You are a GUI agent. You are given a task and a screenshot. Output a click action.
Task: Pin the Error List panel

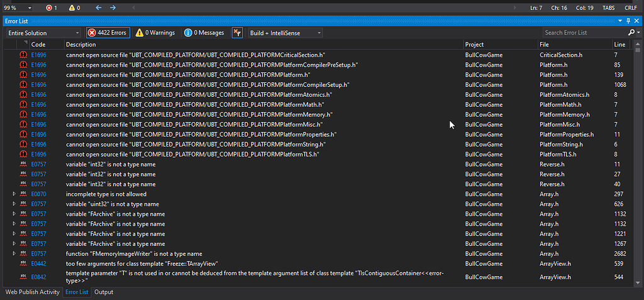pyautogui.click(x=628, y=21)
